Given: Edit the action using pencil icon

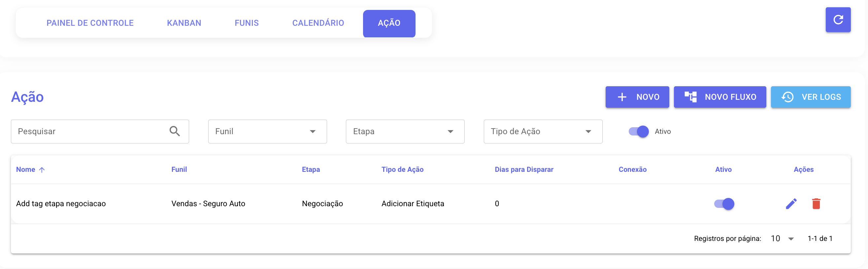Looking at the screenshot, I should [x=791, y=204].
